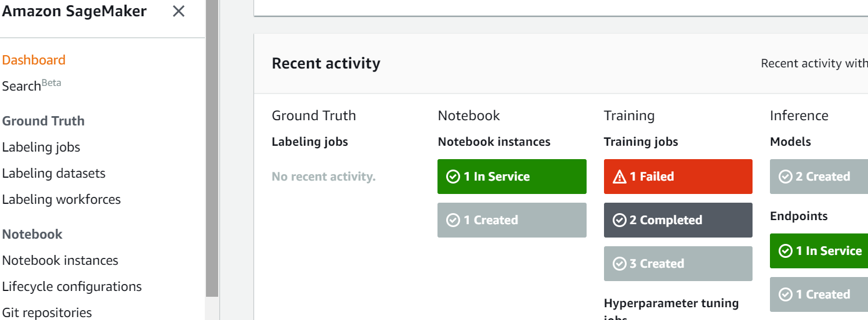The image size is (868, 320).
Task: View the 3 Created training jobs
Action: pos(678,264)
